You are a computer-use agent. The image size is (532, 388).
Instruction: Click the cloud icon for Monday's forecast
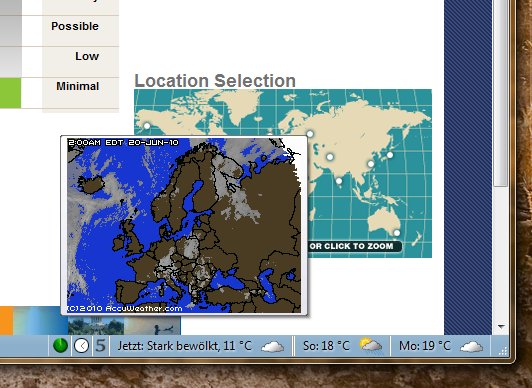pyautogui.click(x=472, y=347)
